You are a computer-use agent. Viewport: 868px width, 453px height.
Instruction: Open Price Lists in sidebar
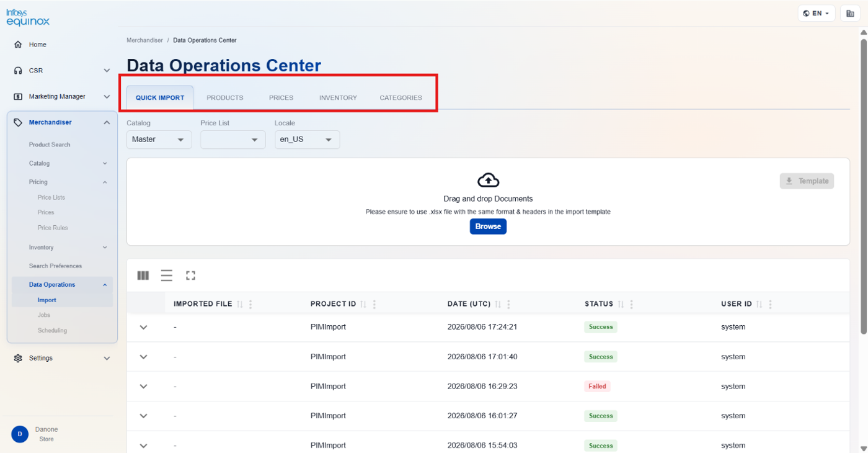pyautogui.click(x=51, y=197)
